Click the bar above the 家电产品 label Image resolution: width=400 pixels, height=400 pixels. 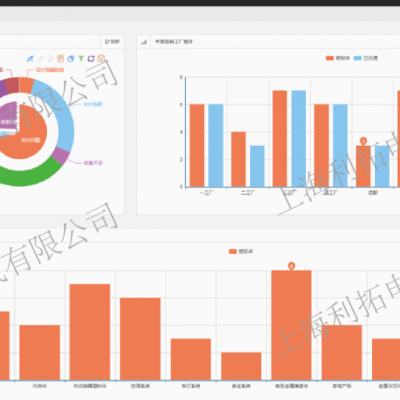342,353
